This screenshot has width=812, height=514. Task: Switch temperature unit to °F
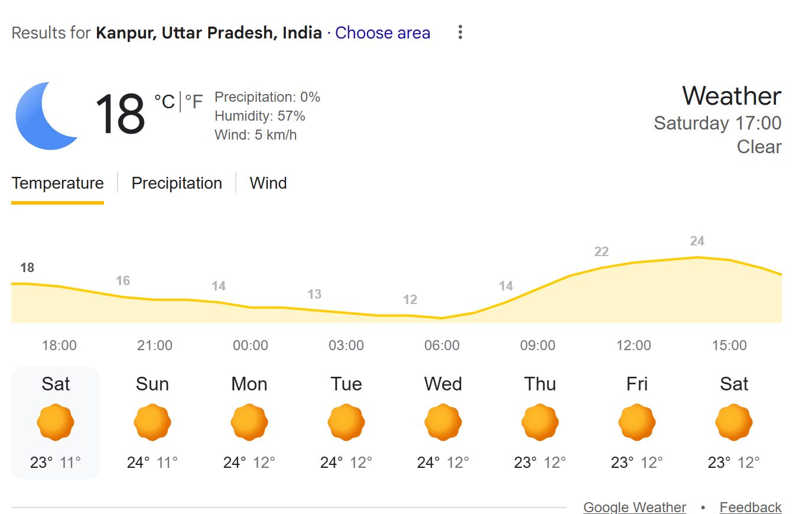pos(194,102)
